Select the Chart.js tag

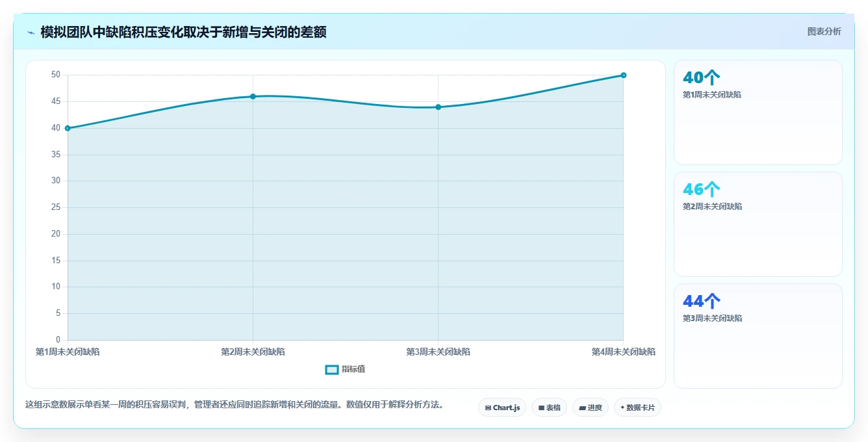[502, 408]
